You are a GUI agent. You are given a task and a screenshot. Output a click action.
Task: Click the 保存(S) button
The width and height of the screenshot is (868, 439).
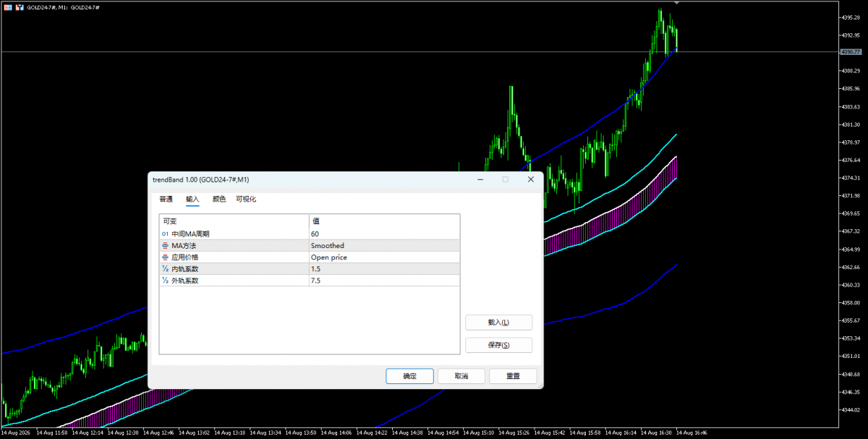coord(499,345)
